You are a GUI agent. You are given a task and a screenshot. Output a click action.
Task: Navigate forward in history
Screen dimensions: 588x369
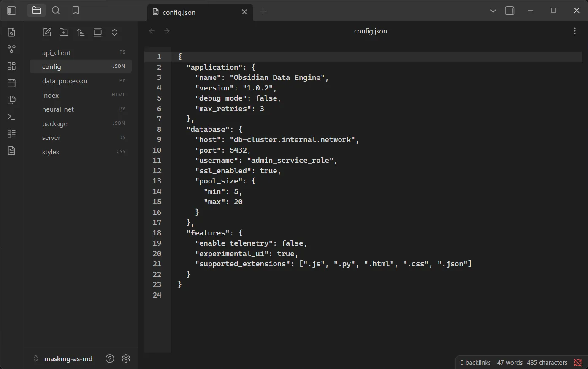pyautogui.click(x=167, y=31)
